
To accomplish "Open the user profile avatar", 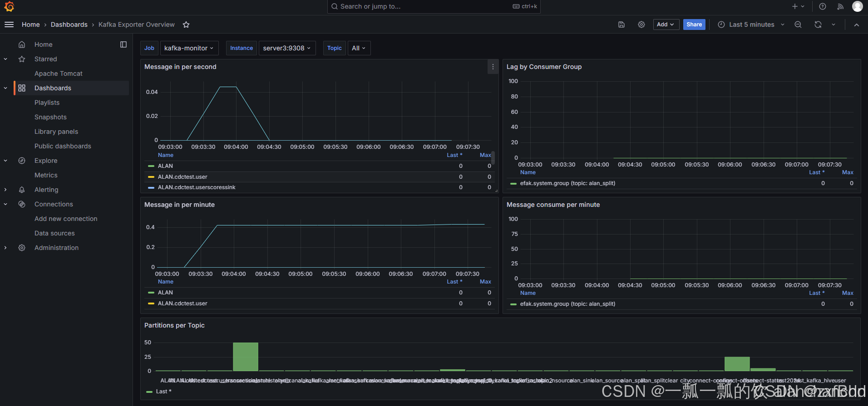I will click(x=858, y=6).
